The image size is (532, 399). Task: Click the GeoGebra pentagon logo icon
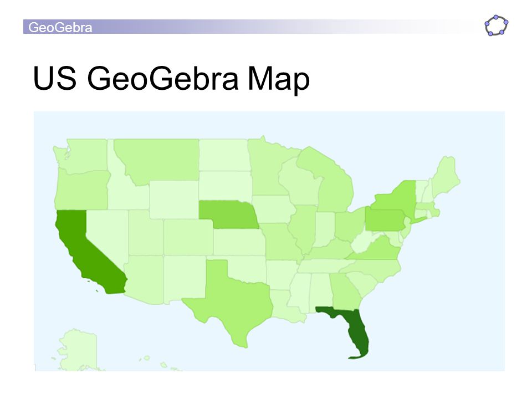[497, 25]
